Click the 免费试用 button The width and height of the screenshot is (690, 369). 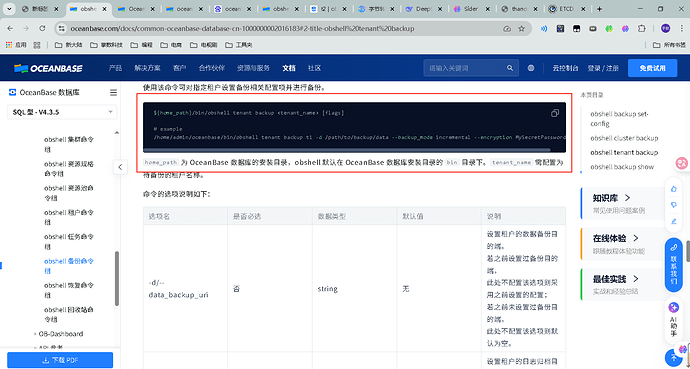[653, 68]
